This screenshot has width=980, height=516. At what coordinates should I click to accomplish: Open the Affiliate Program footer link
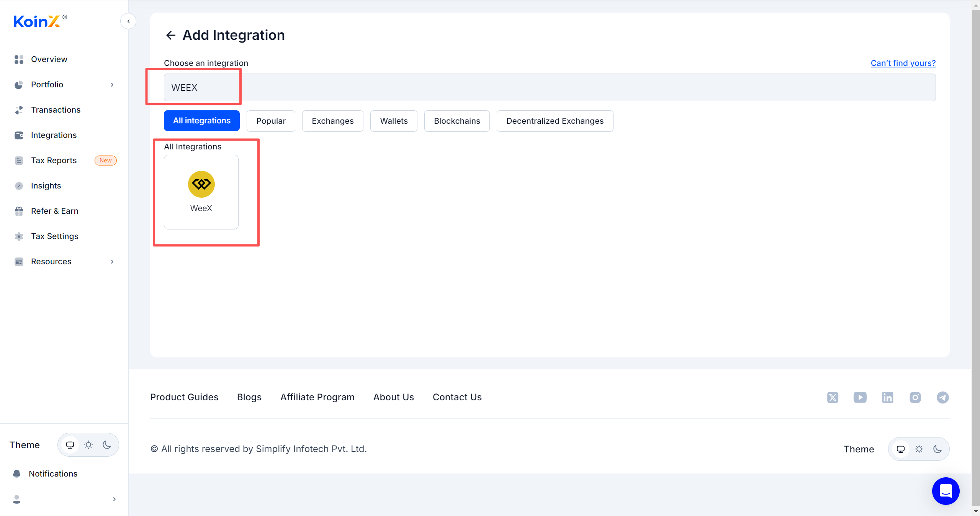317,397
